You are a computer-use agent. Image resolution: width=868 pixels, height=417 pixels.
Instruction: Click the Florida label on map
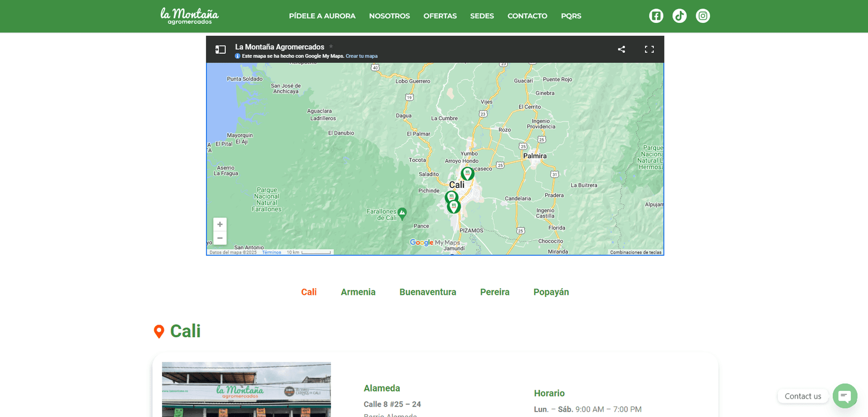(557, 228)
